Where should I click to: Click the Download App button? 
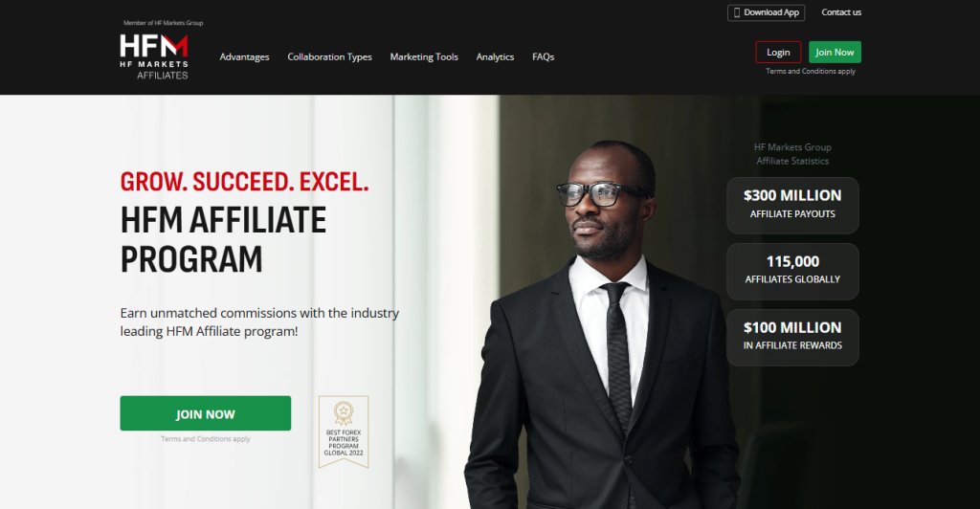coord(766,12)
